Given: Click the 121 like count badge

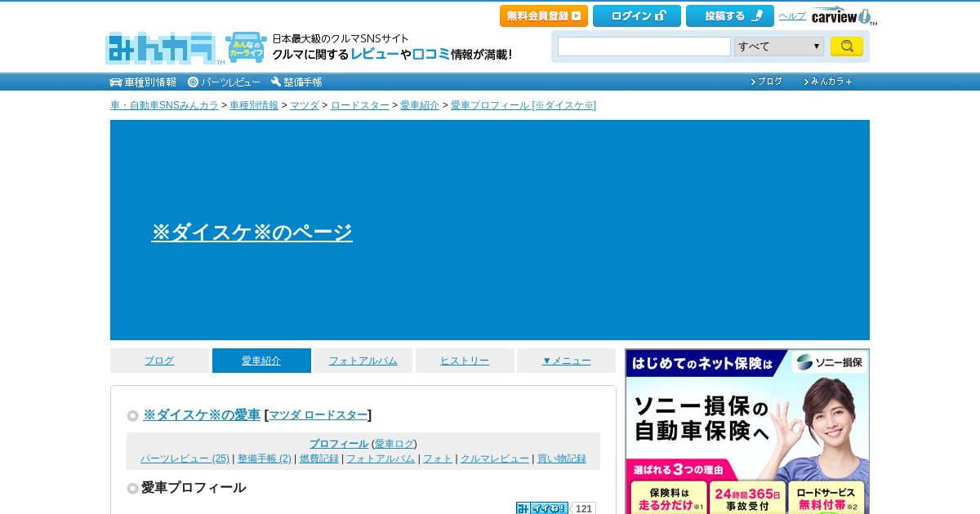Looking at the screenshot, I should (583, 508).
